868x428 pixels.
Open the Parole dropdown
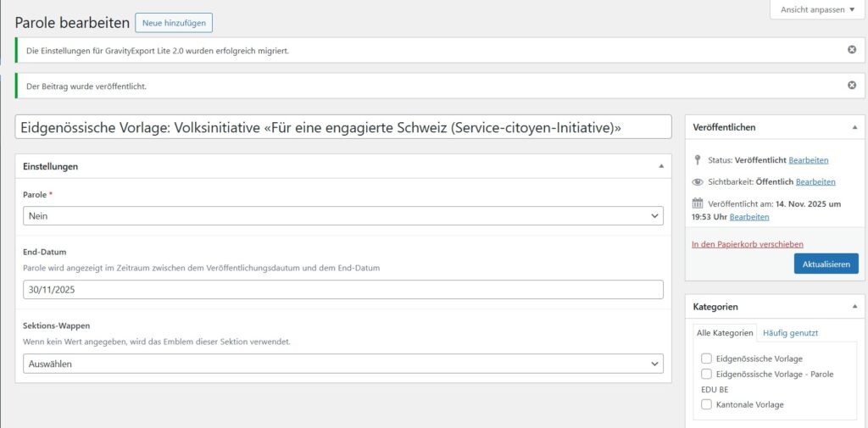click(342, 216)
